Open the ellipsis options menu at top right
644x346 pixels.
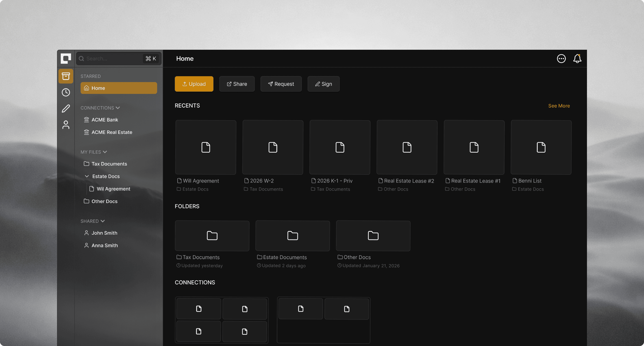(561, 58)
